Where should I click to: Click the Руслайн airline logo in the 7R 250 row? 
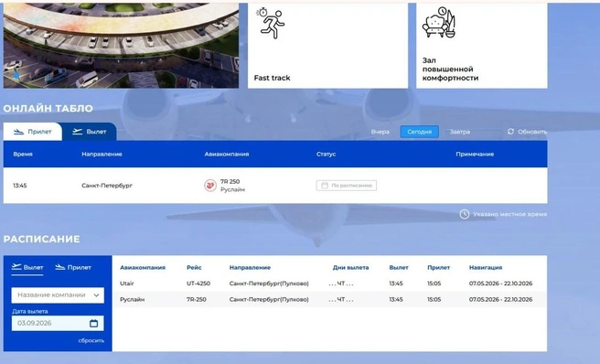(210, 186)
